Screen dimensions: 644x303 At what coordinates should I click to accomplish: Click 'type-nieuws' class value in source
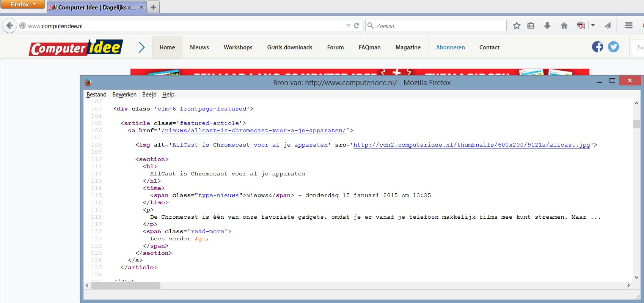(x=218, y=196)
